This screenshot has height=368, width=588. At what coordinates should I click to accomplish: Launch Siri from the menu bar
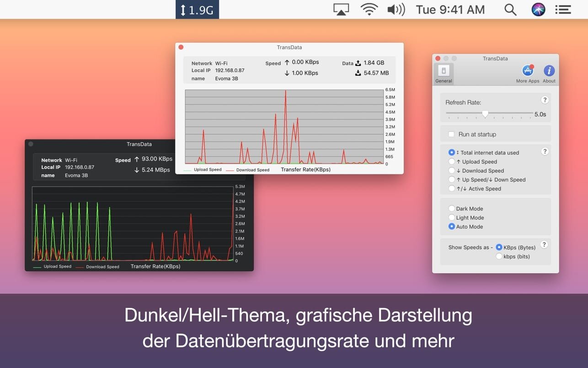pos(538,10)
